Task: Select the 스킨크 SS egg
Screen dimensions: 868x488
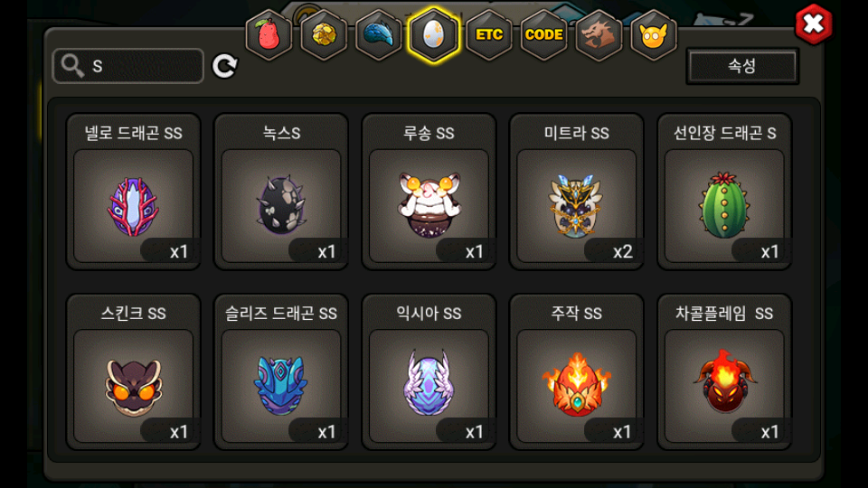Action: pos(134,371)
